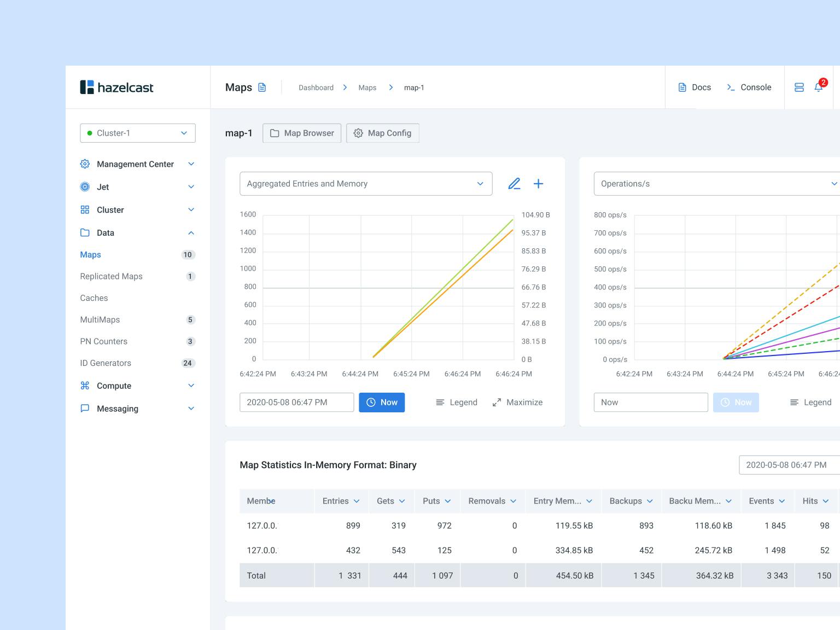840x630 pixels.
Task: Expand the Compute menu chevron
Action: click(x=191, y=386)
